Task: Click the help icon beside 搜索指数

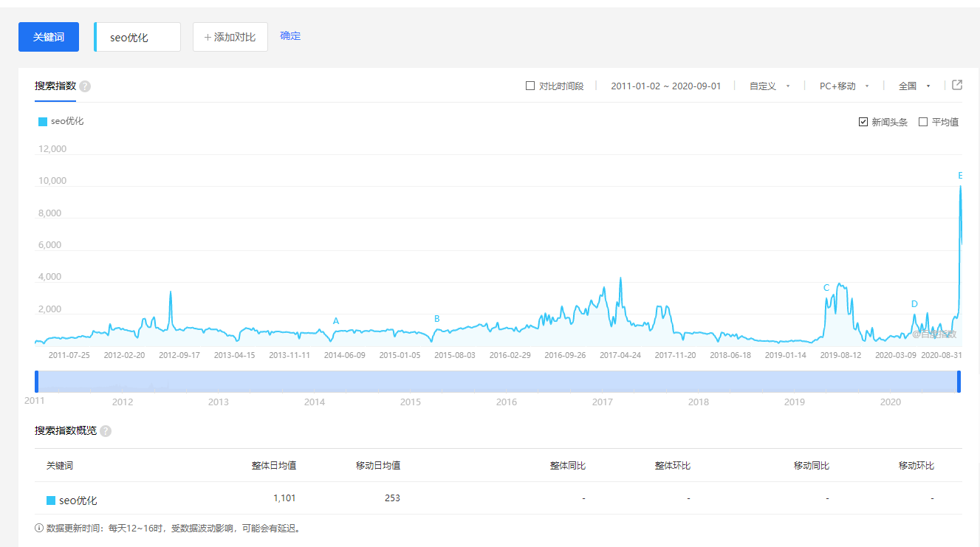Action: coord(85,86)
